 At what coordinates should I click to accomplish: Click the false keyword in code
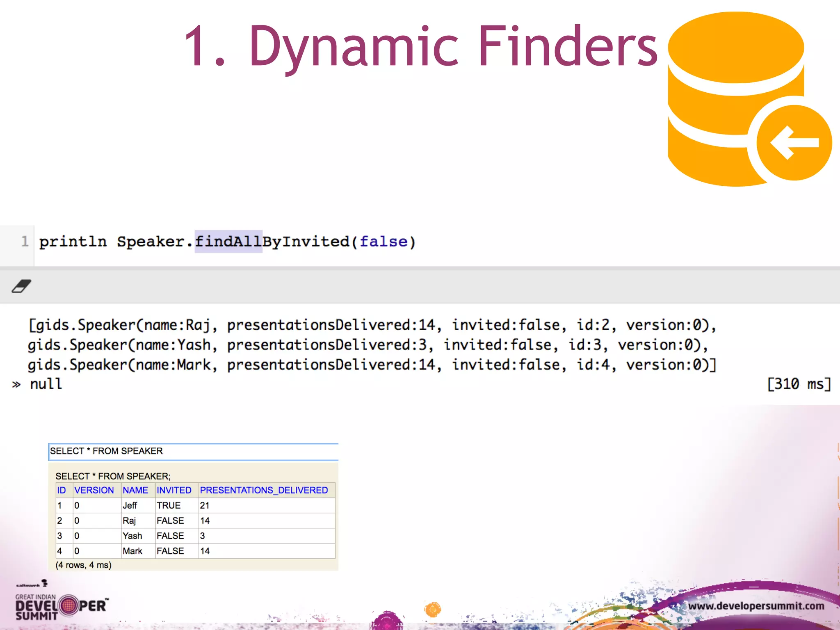tap(384, 242)
